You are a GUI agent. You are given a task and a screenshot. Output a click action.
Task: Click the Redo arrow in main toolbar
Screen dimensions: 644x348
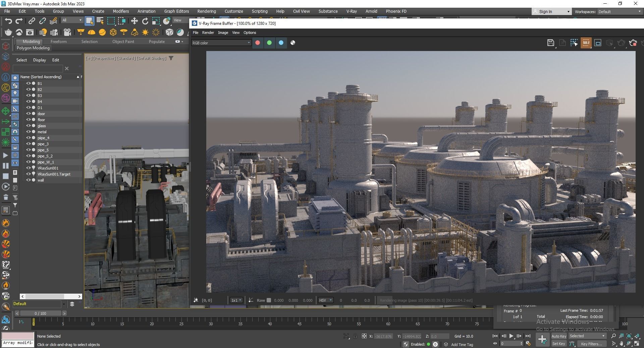(x=19, y=21)
